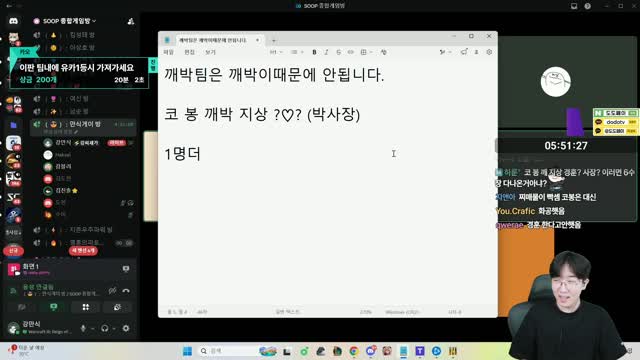Viewport: 640px width, 360px height.
Task: Add a new Notepad tab
Action: point(273,40)
